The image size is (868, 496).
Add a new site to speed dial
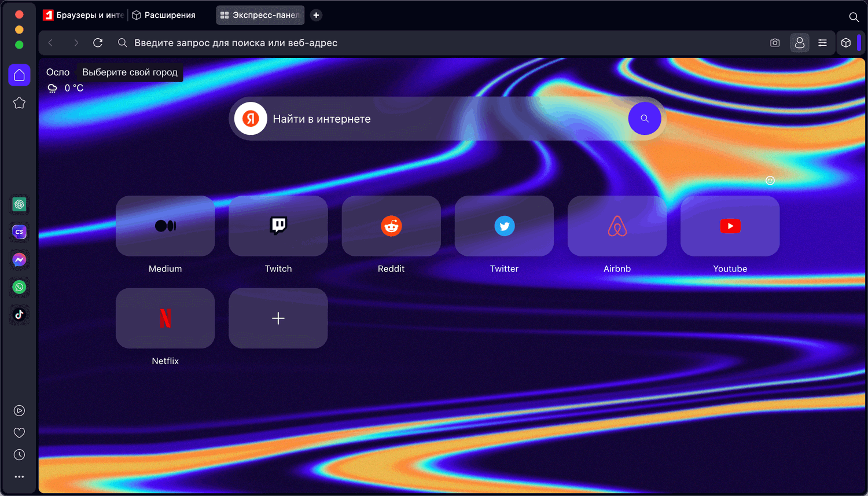tap(278, 318)
